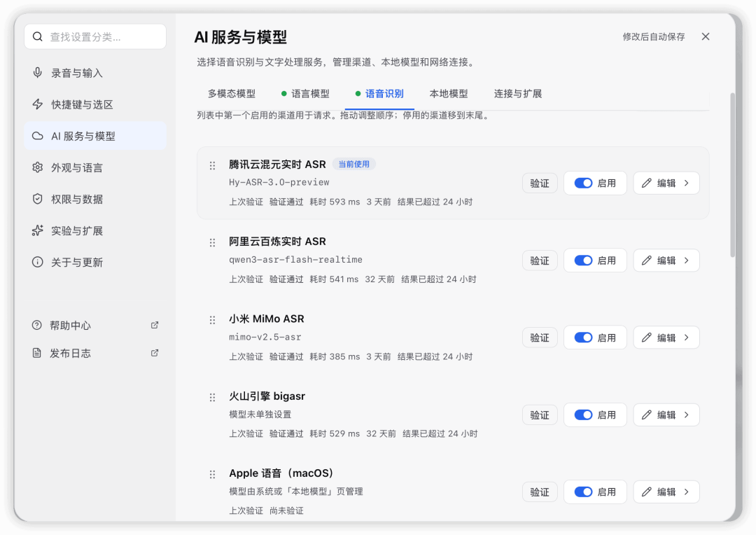Screen dimensions: 756x535
Task: Click the pencil icon in 腾讯云混元 row
Action: [x=647, y=183]
